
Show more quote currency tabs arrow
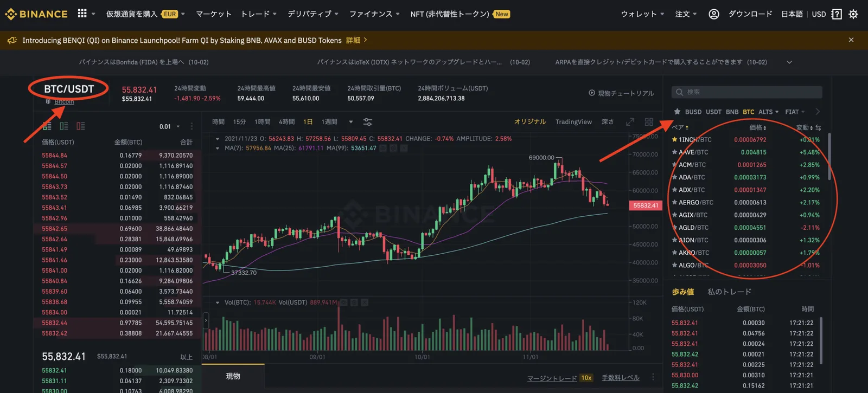coord(818,112)
